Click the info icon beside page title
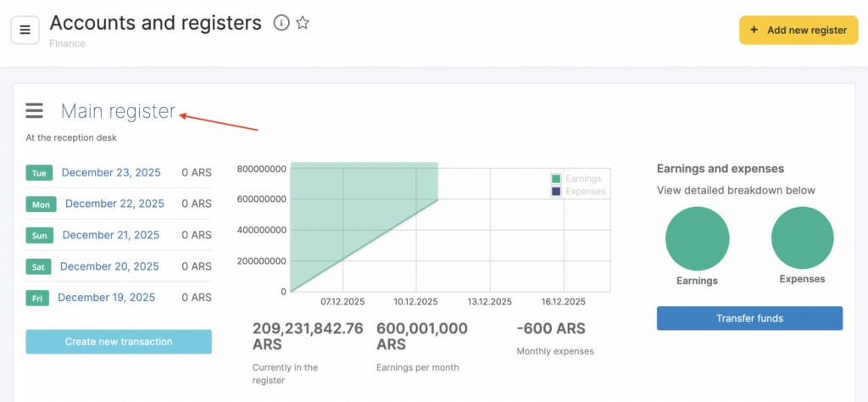Screen dimensions: 868x402 coord(281,23)
